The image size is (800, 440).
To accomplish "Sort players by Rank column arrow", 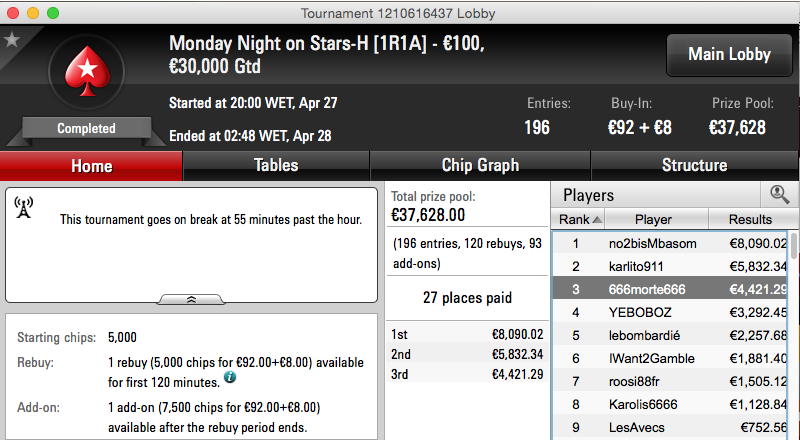I will (597, 219).
